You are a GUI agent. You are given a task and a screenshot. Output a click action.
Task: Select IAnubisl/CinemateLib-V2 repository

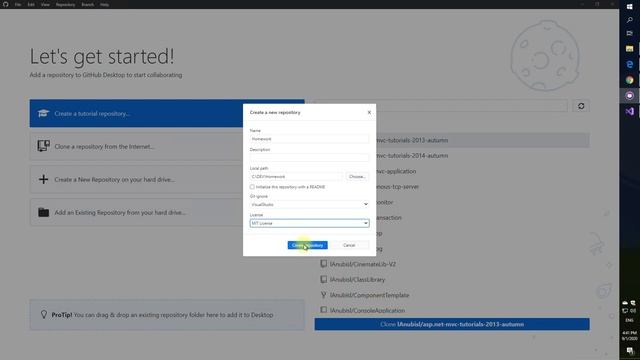click(452, 264)
